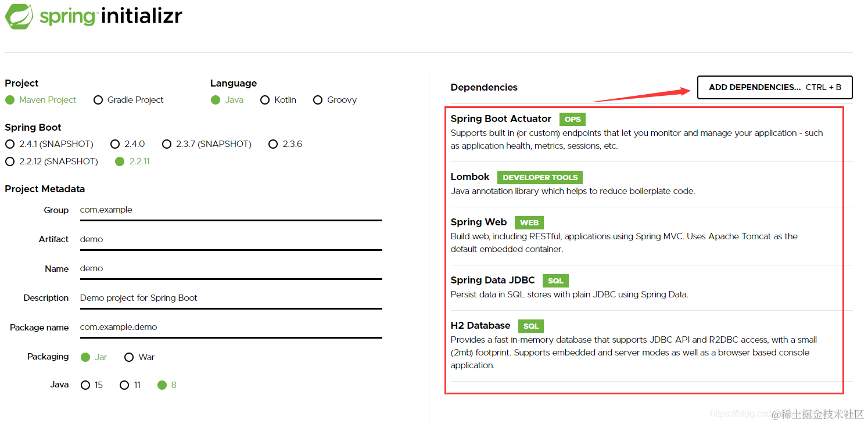This screenshot has width=868, height=424.
Task: Click the H2 Database dependency title
Action: 480,325
